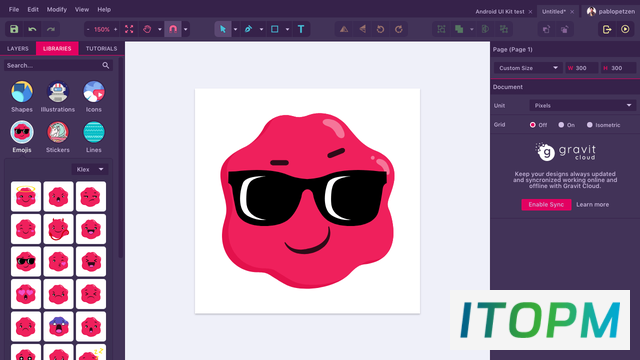Select the Rectangle shape tool
Viewport: 640px width, 360px height.
[x=275, y=29]
